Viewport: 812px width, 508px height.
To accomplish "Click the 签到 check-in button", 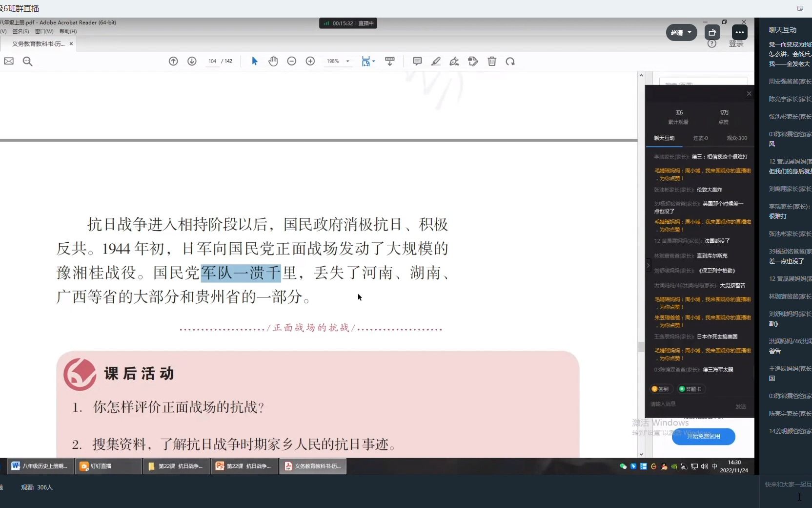I will click(660, 389).
